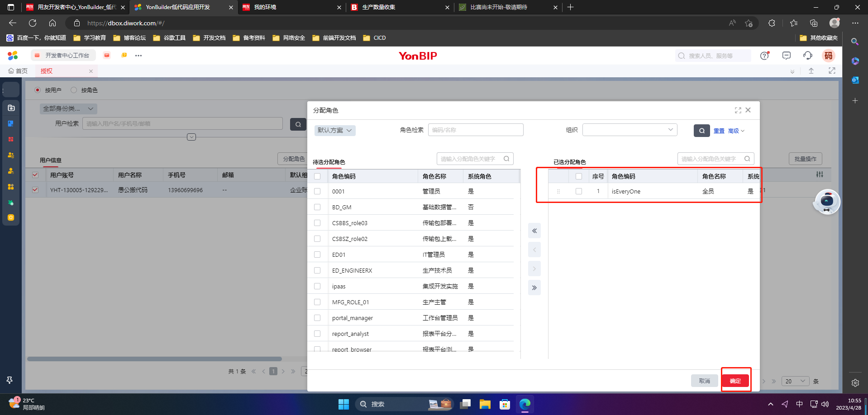Expand the search filter collapse chevron
This screenshot has width=868, height=415.
191,137
